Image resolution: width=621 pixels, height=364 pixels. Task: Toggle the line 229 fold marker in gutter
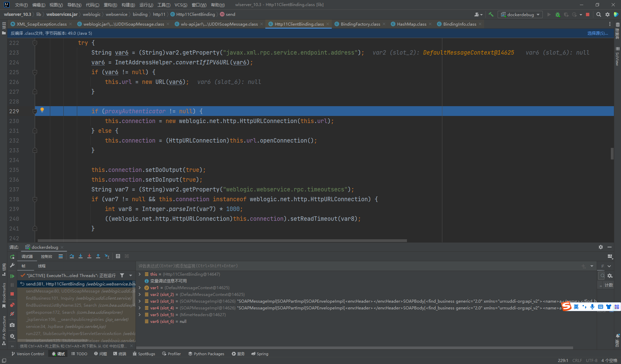35,111
